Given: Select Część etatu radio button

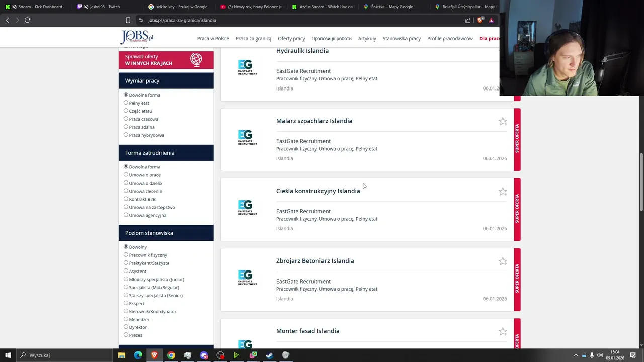Looking at the screenshot, I should (126, 111).
